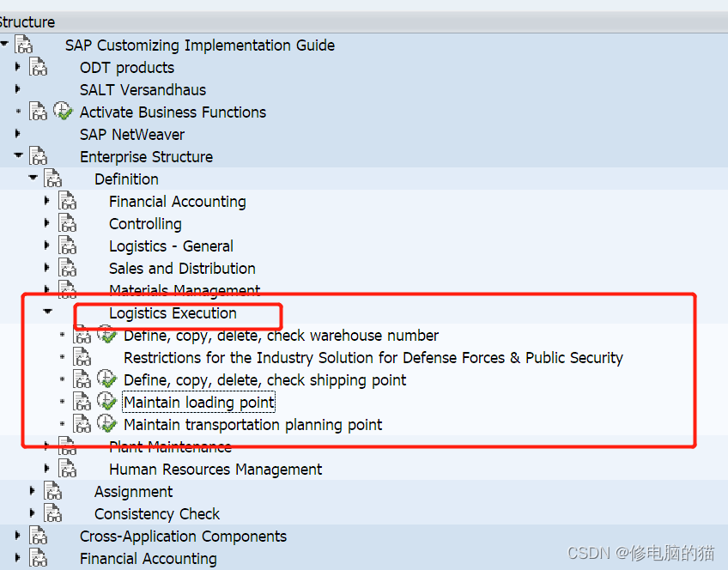
Task: Collapse the Logistics Execution node
Action: [48, 312]
